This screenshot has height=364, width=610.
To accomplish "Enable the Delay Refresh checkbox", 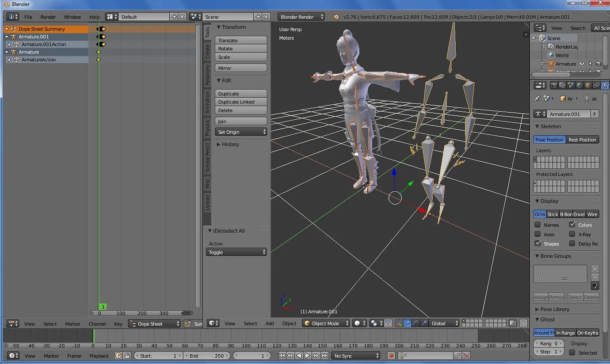I will point(572,243).
